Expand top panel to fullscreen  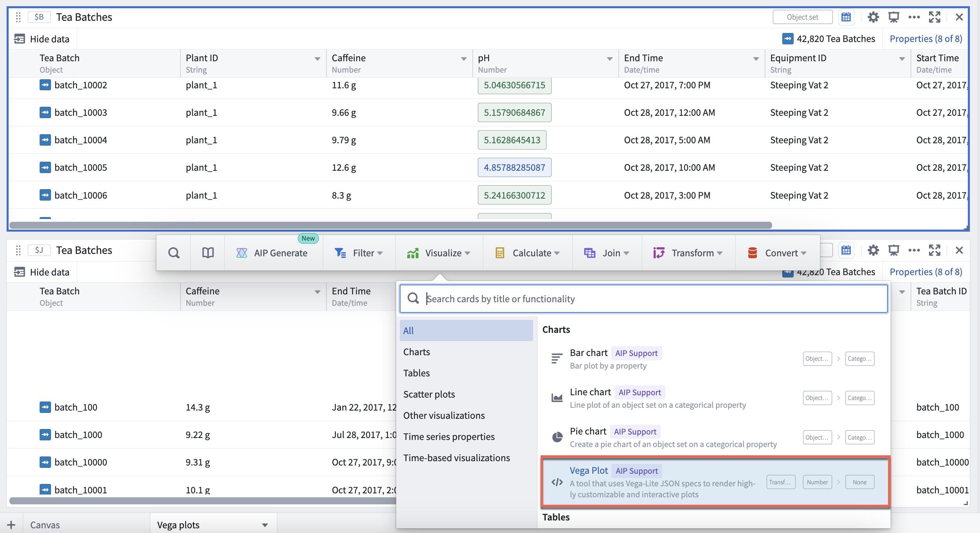pos(934,17)
